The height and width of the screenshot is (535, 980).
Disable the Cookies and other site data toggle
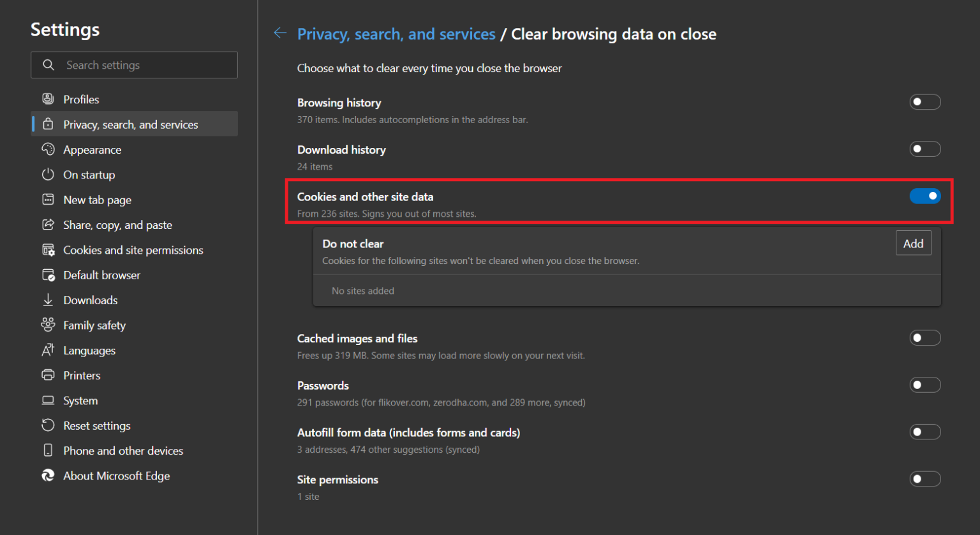click(925, 196)
